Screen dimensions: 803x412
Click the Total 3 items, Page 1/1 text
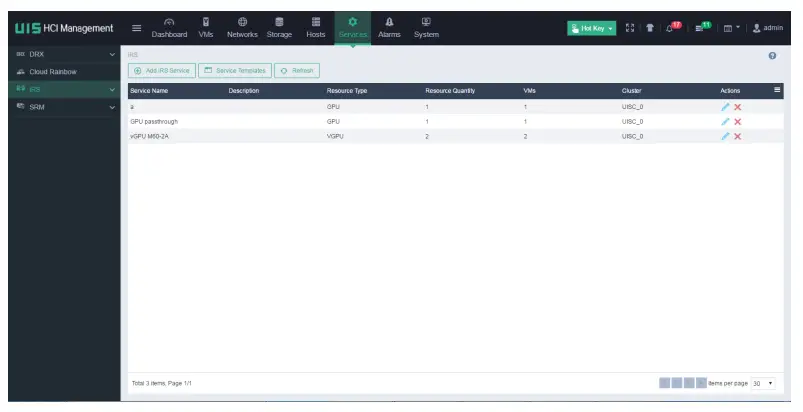pos(162,383)
